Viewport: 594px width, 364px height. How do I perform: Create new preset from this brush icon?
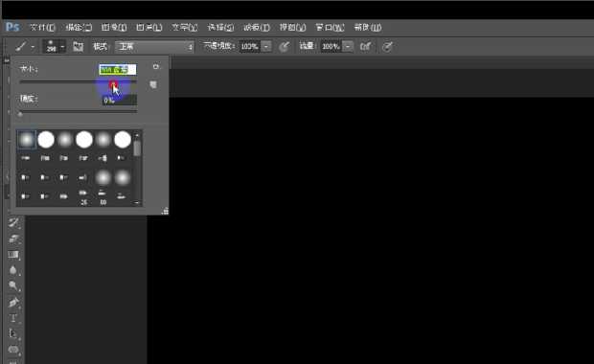(153, 84)
